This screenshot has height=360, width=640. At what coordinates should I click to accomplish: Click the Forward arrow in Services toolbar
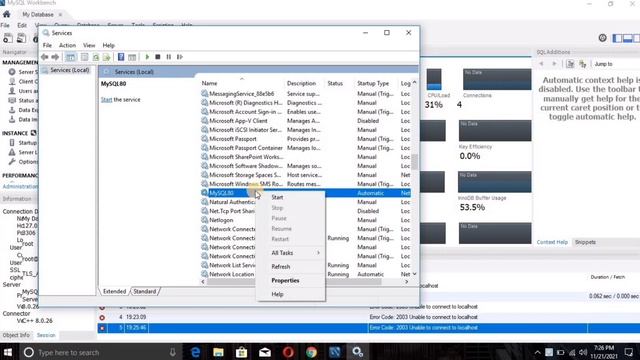(x=55, y=57)
